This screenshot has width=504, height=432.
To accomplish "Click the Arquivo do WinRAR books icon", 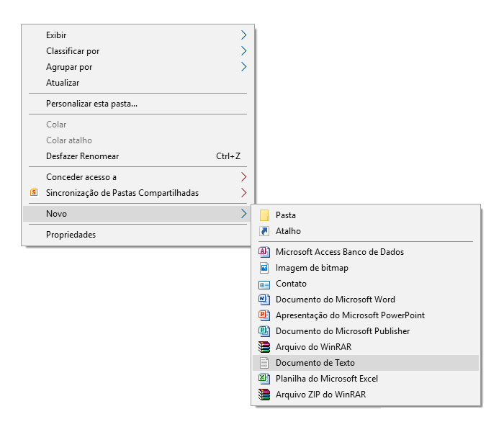I will pos(264,347).
